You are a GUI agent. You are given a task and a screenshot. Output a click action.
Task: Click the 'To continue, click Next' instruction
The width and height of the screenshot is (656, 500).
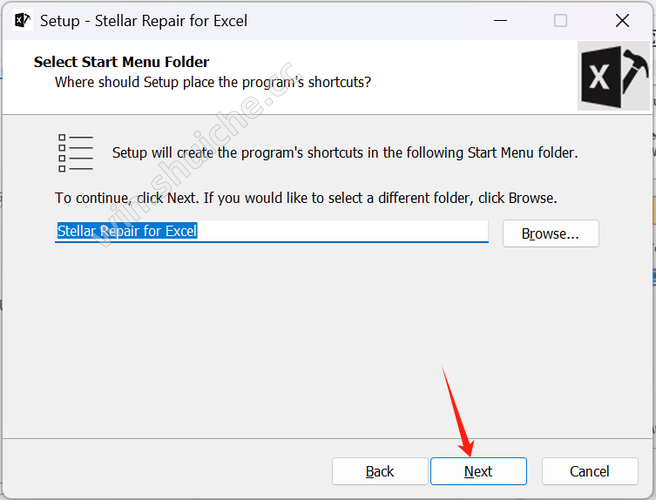[x=306, y=198]
